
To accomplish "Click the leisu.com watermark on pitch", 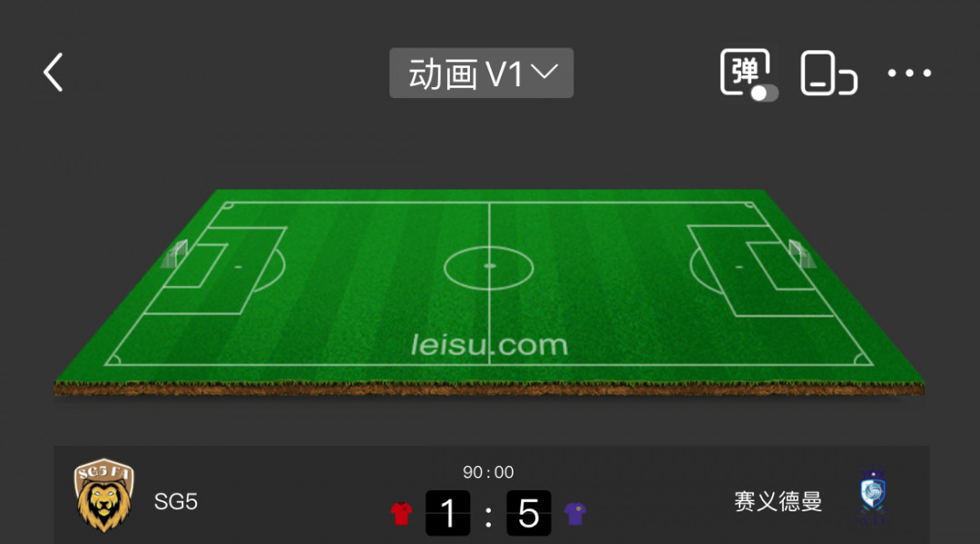I will pos(489,345).
